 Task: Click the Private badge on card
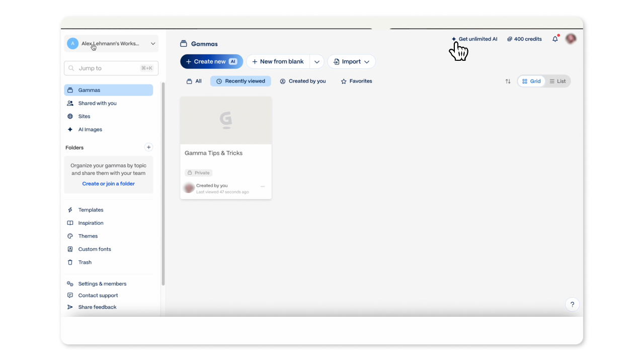click(x=198, y=172)
